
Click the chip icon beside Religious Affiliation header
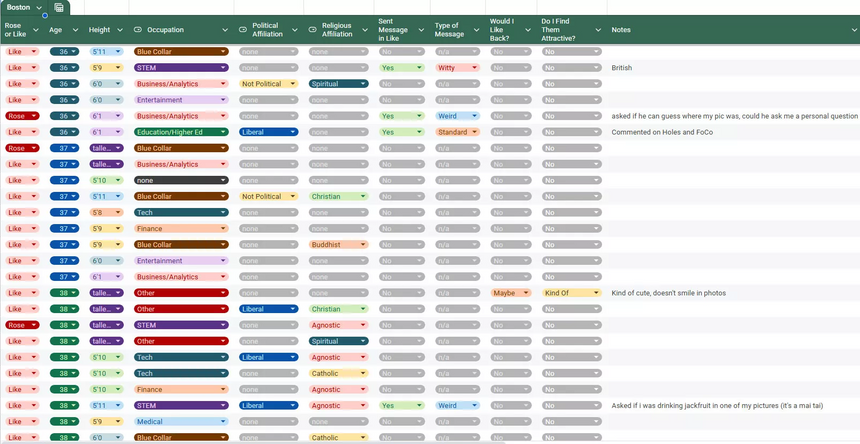[312, 30]
